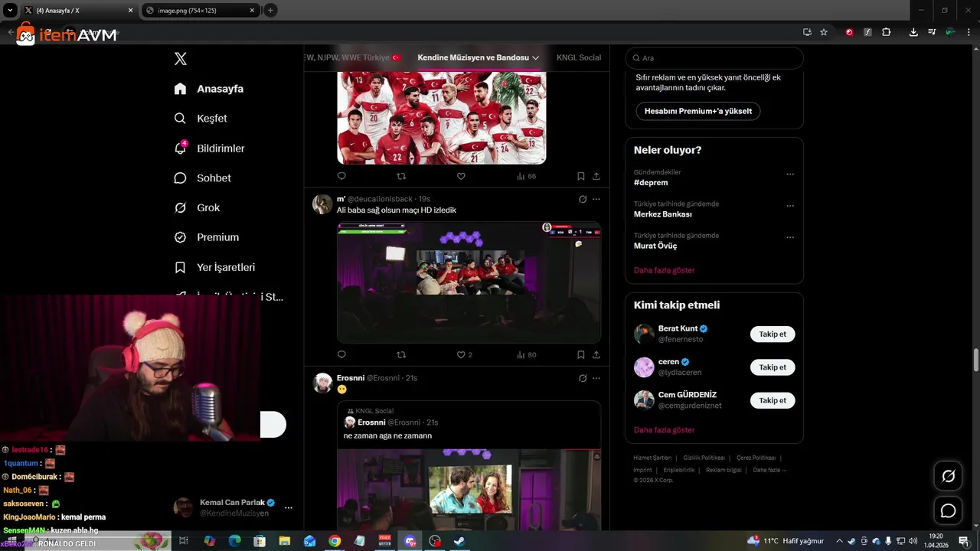The image size is (980, 551).
Task: Open the browser tab search dropdown
Action: (10, 11)
